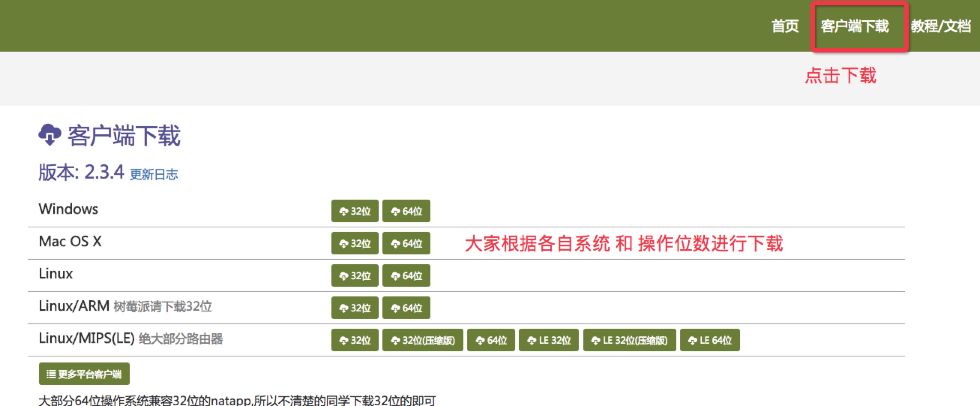
Task: Click cloud download icon beside 客户端下载 heading
Action: [x=50, y=135]
